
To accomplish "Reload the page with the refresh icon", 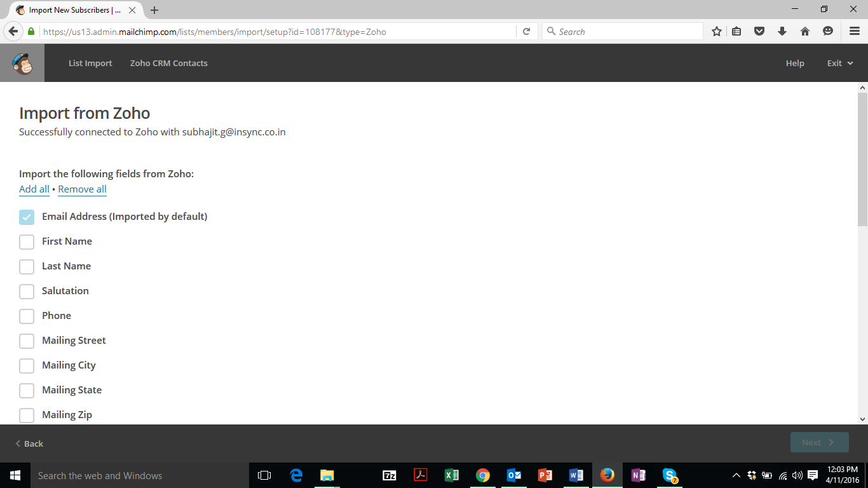I will (x=526, y=31).
